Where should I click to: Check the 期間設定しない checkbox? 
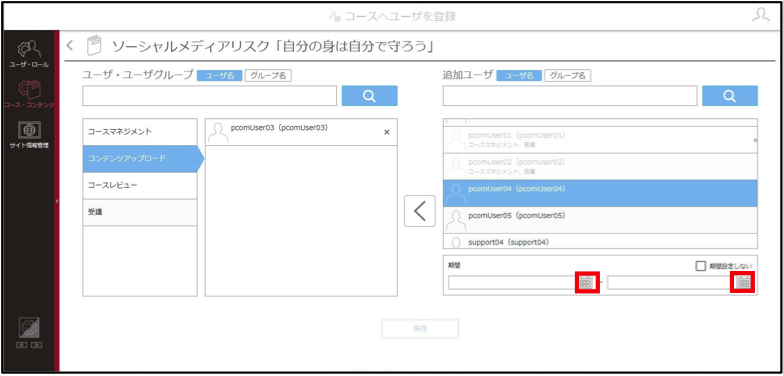click(701, 266)
